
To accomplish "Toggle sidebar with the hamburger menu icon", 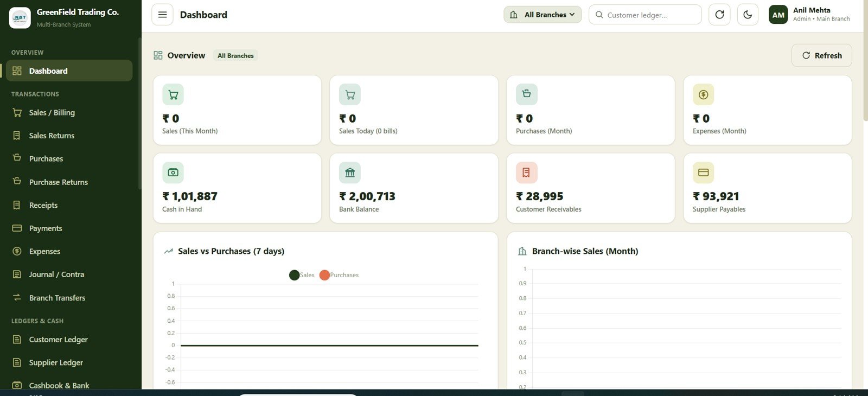I will [162, 15].
